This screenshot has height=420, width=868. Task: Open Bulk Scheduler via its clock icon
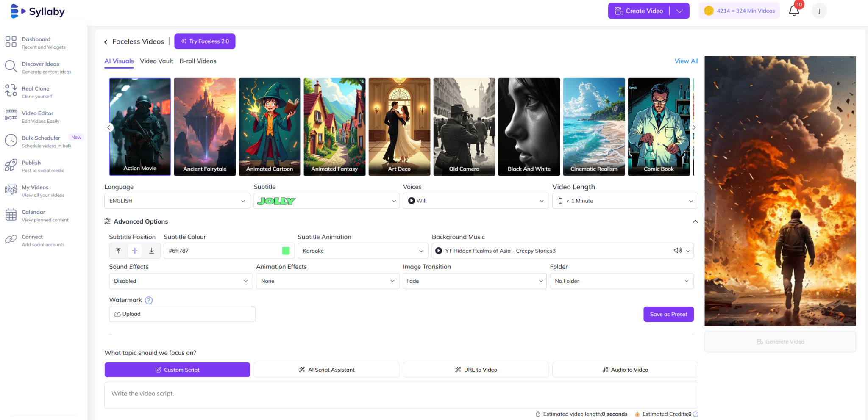[11, 140]
